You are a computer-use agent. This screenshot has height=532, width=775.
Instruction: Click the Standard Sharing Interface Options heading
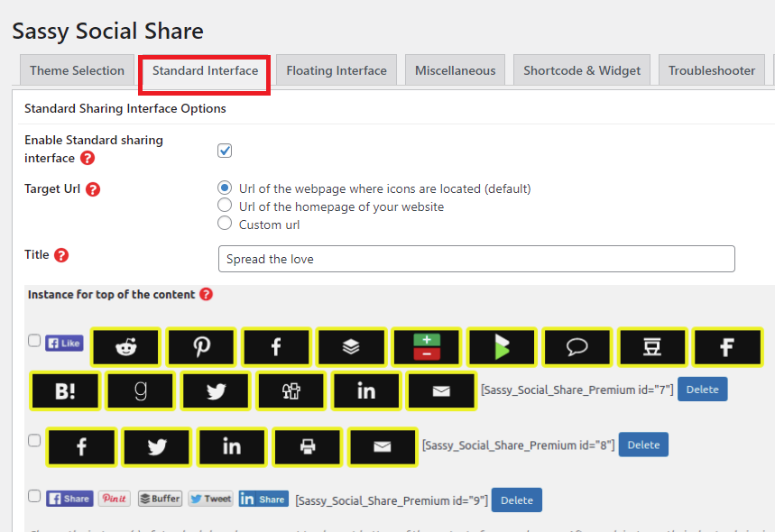[125, 109]
